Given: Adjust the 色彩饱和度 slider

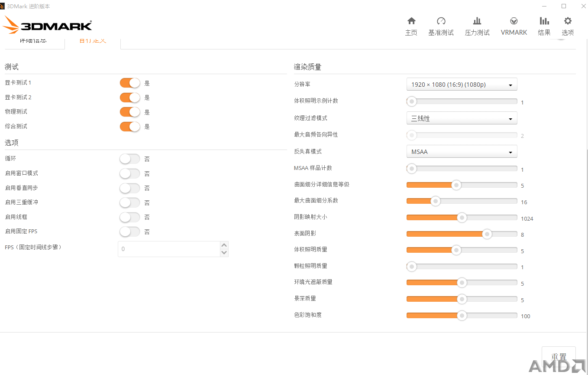Looking at the screenshot, I should click(x=462, y=315).
